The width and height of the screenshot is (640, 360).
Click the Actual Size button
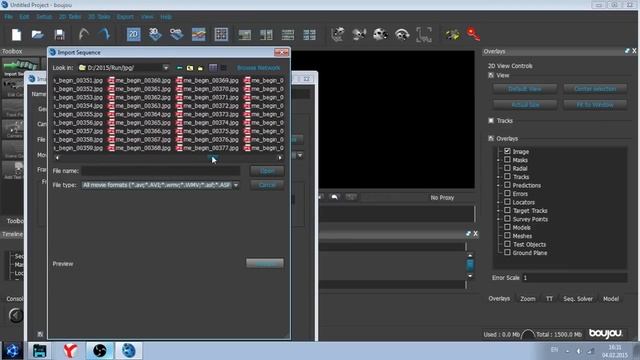pyautogui.click(x=525, y=105)
